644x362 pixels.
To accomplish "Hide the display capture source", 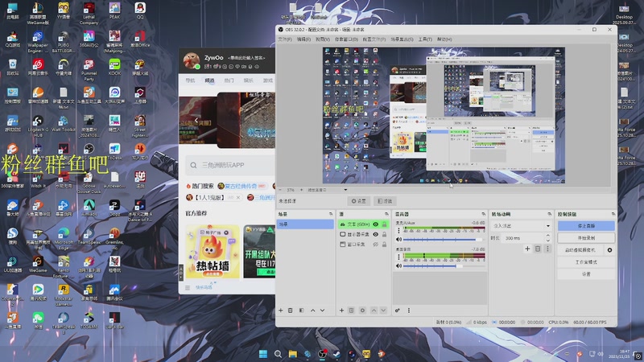I will pos(375,234).
